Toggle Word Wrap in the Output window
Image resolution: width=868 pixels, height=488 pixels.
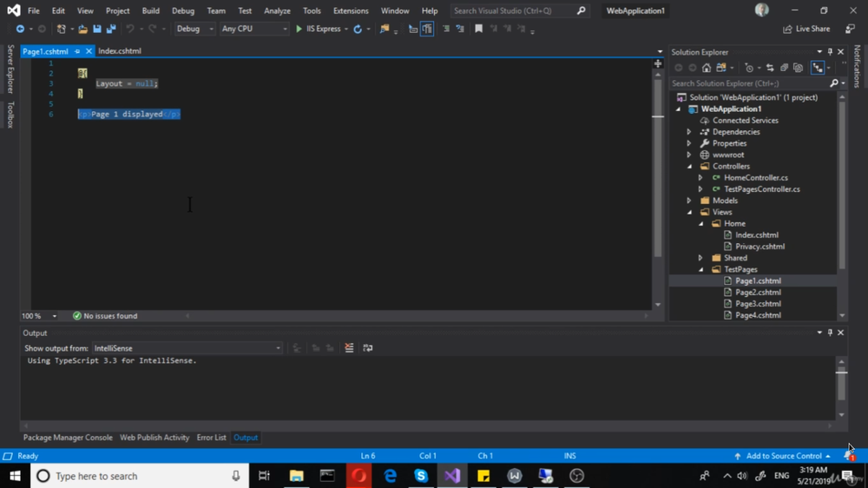click(x=367, y=348)
